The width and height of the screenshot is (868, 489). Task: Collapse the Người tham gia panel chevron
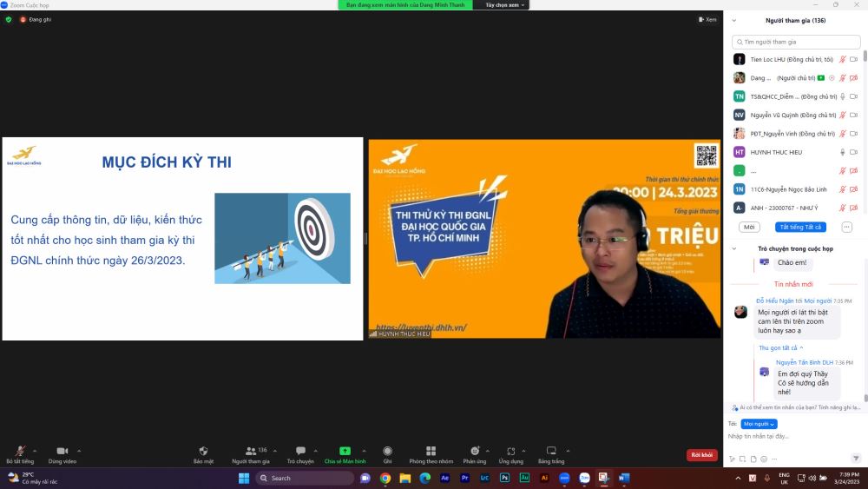pyautogui.click(x=733, y=20)
